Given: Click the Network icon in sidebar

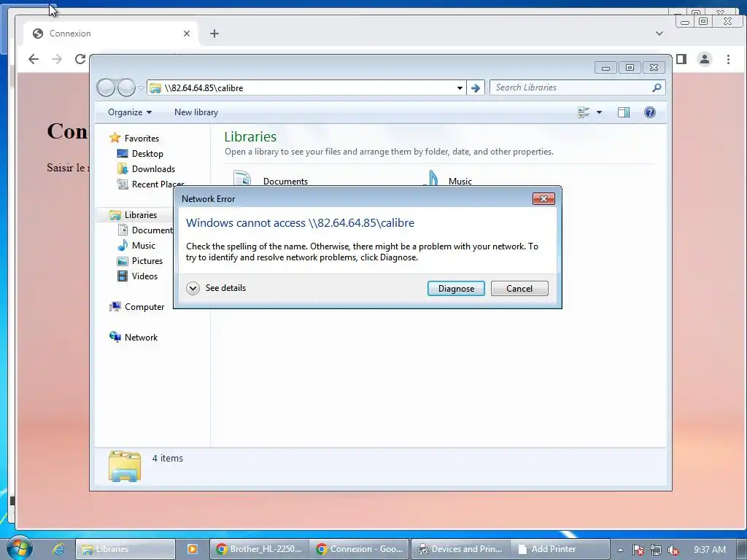Looking at the screenshot, I should [115, 337].
